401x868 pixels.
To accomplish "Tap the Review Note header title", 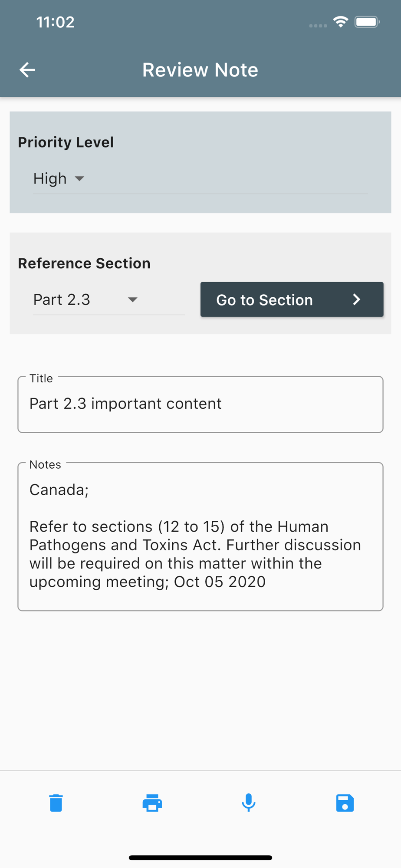I will point(200,70).
